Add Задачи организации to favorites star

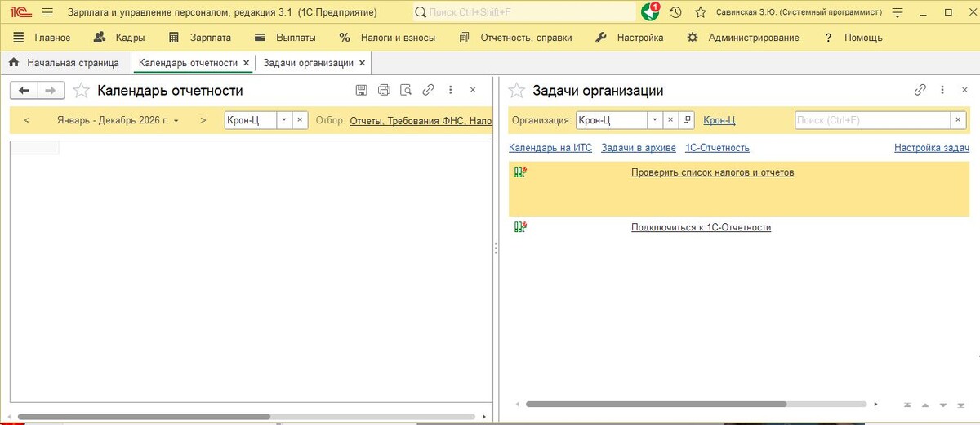pyautogui.click(x=517, y=91)
